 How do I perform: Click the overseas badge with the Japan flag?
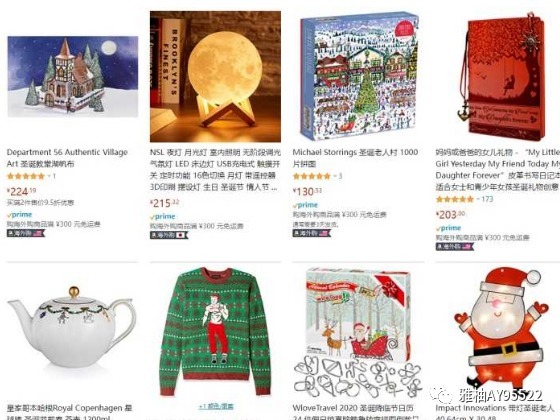(169, 235)
